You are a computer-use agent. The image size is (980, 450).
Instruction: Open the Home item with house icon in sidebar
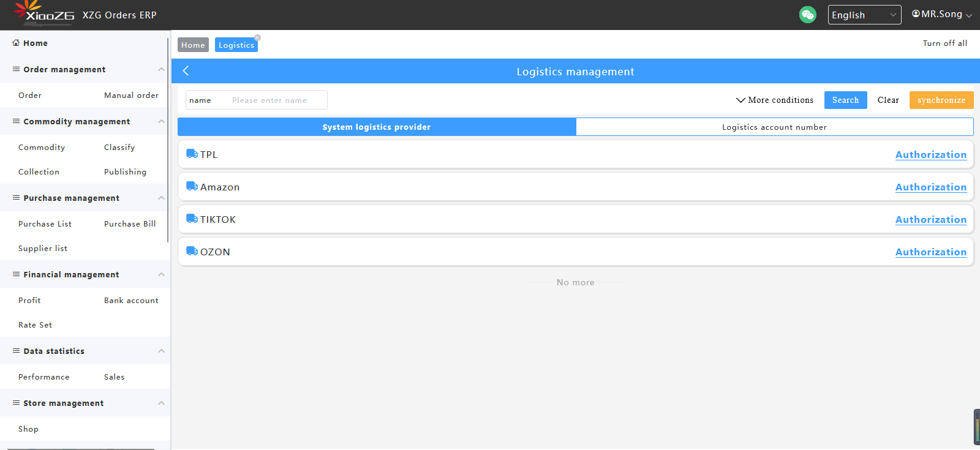point(30,43)
